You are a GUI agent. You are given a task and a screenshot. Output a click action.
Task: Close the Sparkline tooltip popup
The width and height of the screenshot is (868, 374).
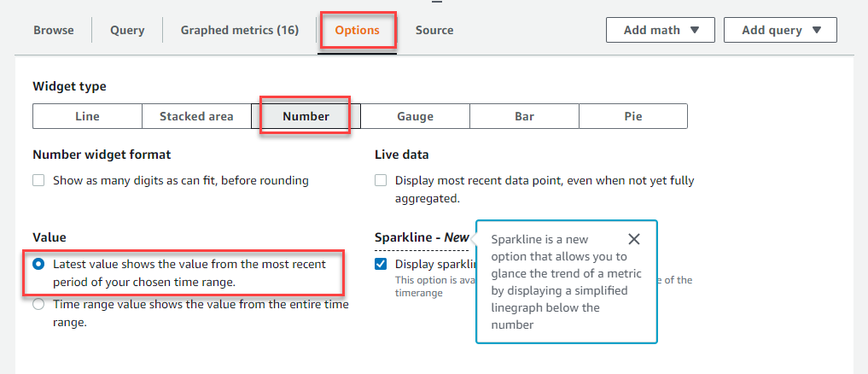tap(634, 239)
